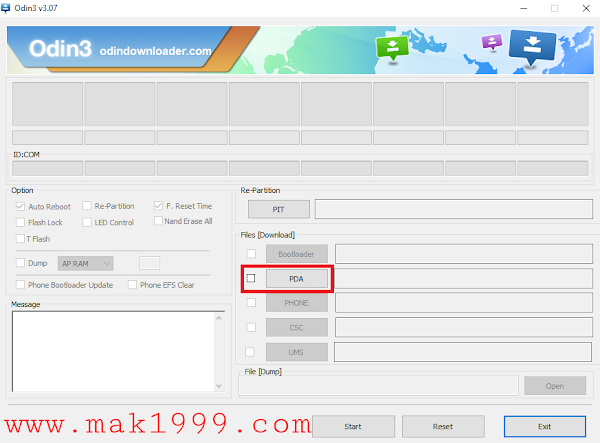Enable the Flash Lock checkbox
Image resolution: width=600 pixels, height=443 pixels.
pos(20,222)
